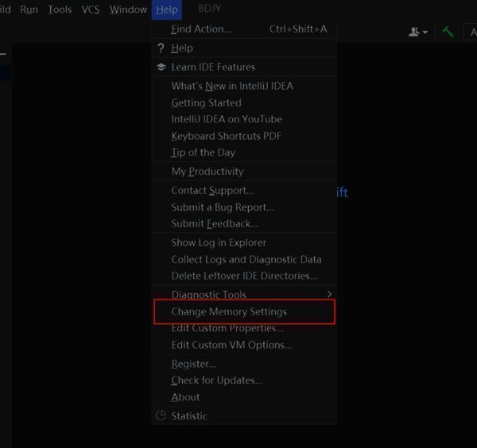Open My Productivity
This screenshot has width=477, height=448.
[x=244, y=172]
